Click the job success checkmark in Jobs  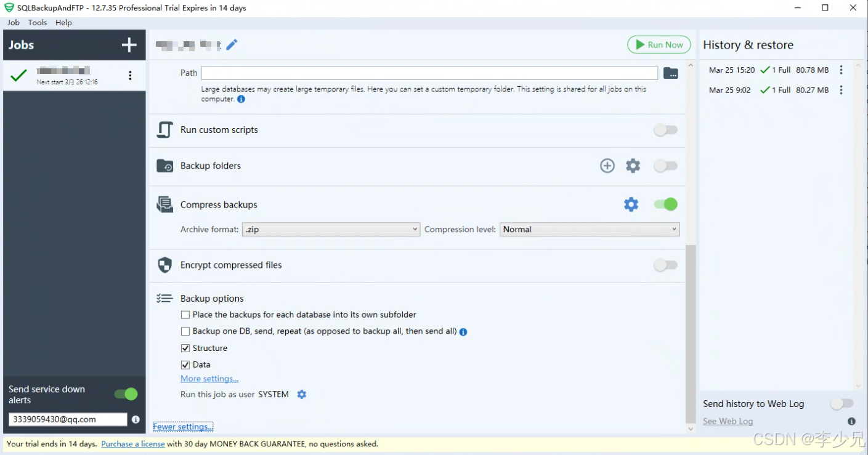tap(19, 75)
